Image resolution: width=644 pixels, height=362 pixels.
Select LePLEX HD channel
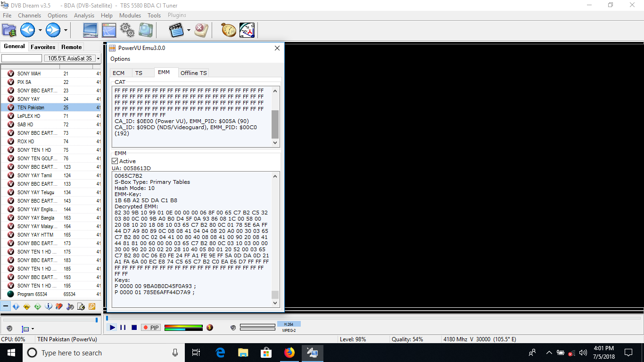(51, 116)
